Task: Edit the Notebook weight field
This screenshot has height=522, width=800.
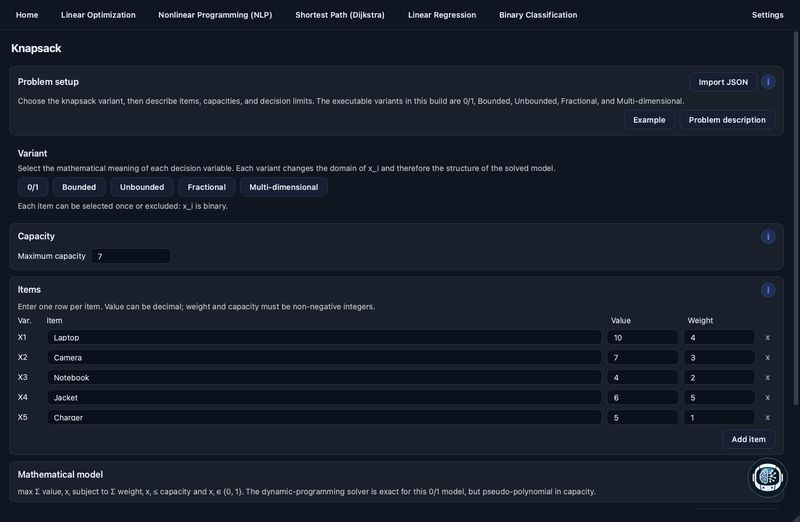Action: pyautogui.click(x=719, y=378)
